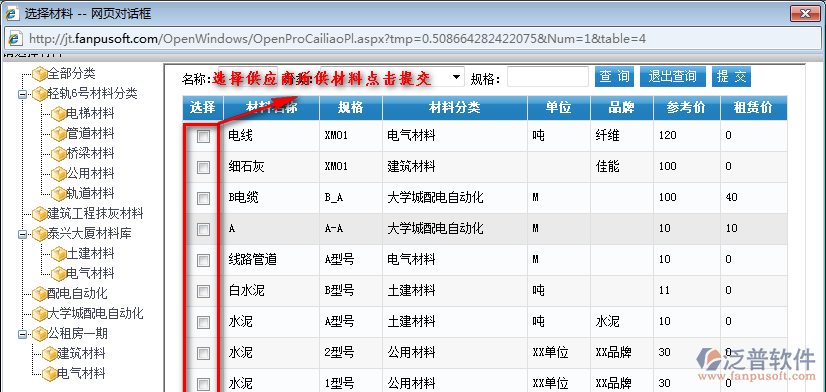Select the cube icon for 桥梁材料

(58, 154)
